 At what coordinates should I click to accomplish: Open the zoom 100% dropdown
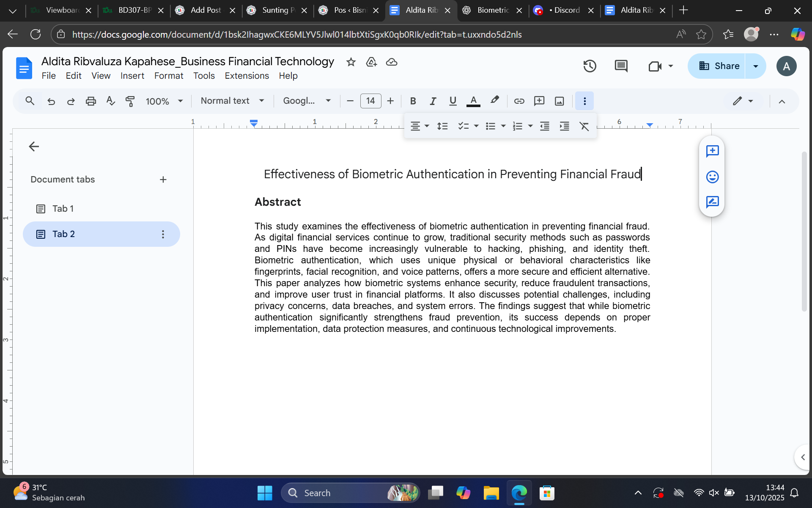(x=164, y=101)
